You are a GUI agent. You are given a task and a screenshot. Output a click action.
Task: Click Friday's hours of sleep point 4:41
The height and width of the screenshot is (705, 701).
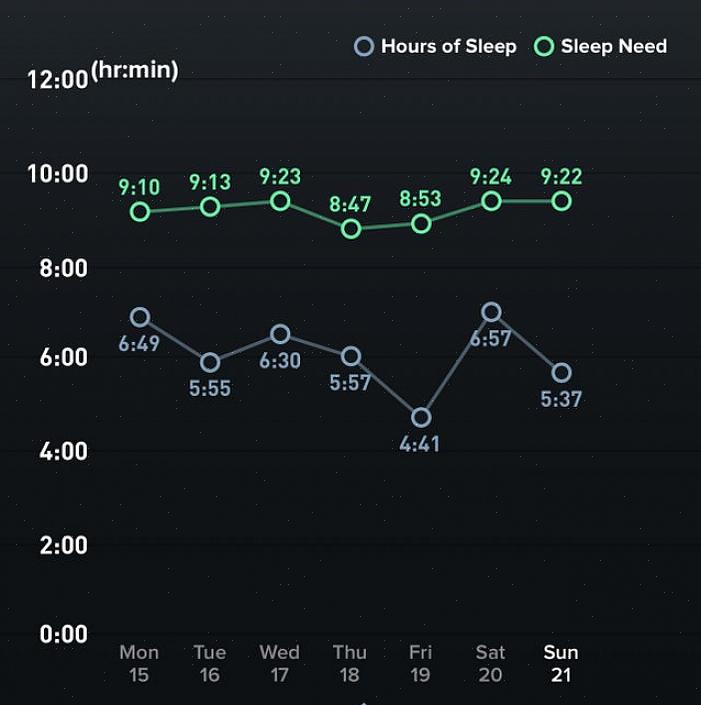click(x=421, y=417)
